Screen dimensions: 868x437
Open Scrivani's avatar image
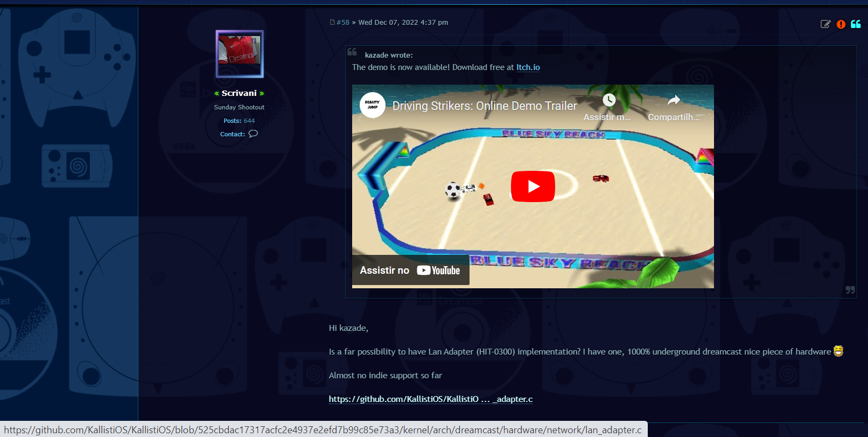click(240, 54)
